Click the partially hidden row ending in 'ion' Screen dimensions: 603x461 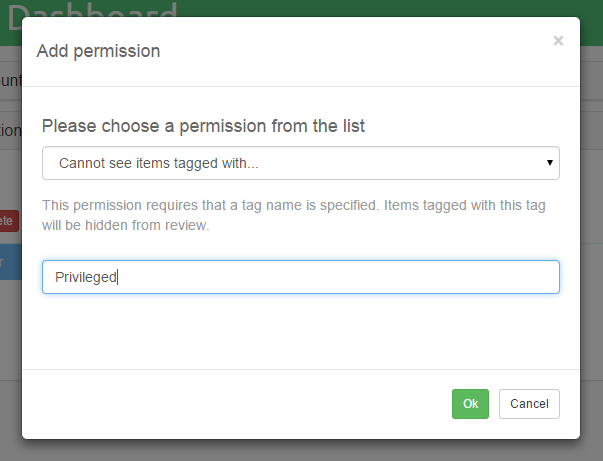click(x=9, y=129)
